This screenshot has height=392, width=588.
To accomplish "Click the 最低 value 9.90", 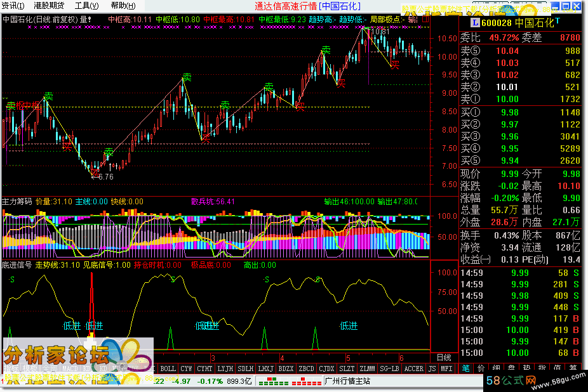I will (x=571, y=198).
